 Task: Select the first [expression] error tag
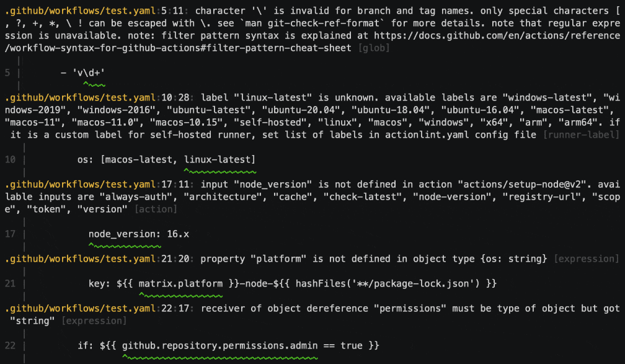pos(586,259)
